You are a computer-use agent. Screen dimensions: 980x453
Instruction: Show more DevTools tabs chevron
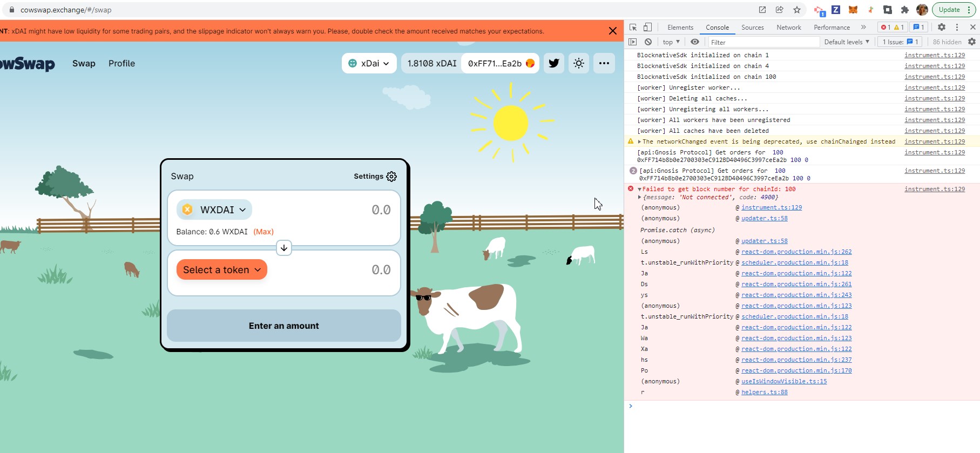click(x=863, y=27)
